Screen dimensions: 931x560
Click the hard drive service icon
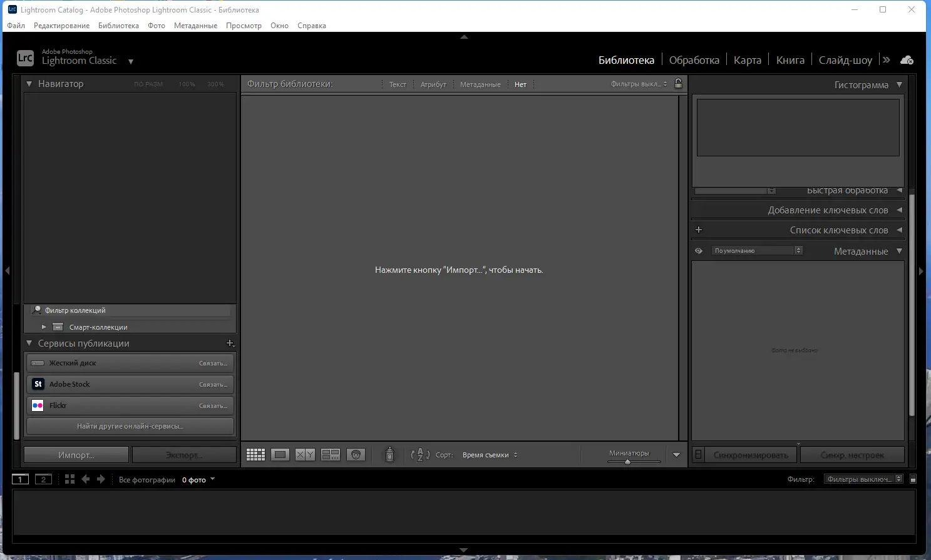[x=38, y=363]
